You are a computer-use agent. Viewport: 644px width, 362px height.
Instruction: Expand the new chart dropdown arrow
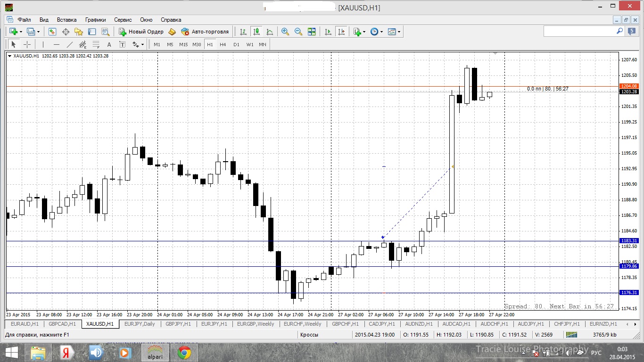(x=21, y=32)
